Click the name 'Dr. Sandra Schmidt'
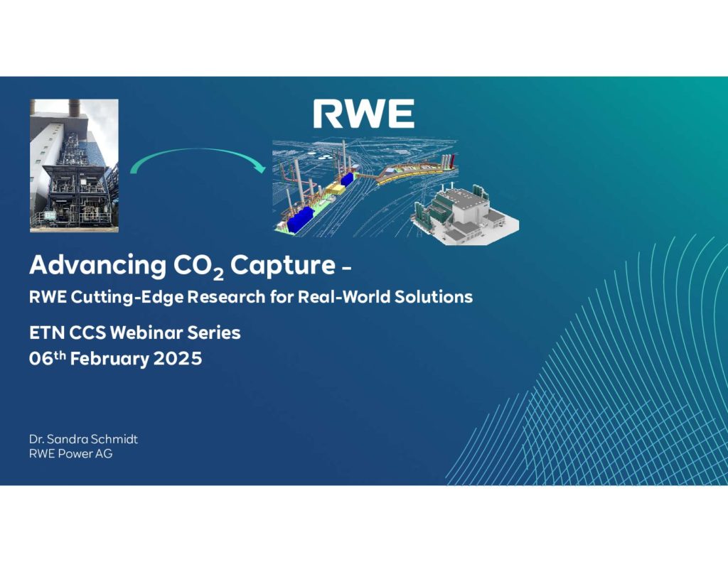This screenshot has width=728, height=562. pos(84,439)
